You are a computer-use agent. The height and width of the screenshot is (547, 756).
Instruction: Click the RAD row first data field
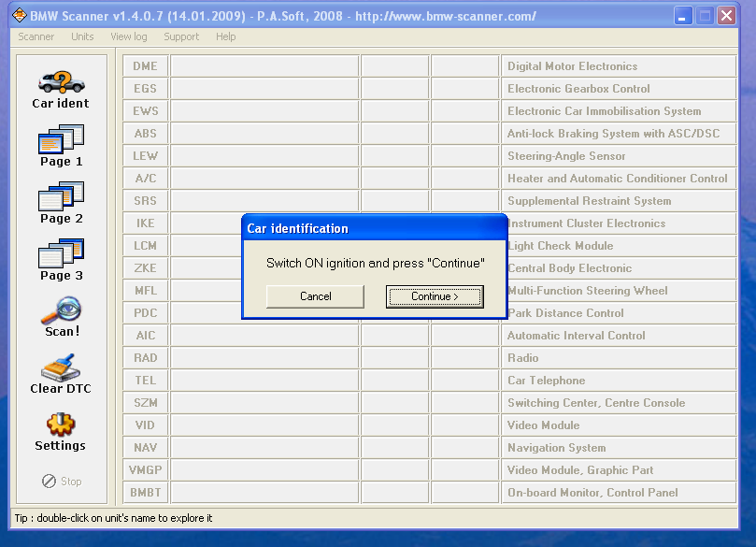tap(264, 357)
